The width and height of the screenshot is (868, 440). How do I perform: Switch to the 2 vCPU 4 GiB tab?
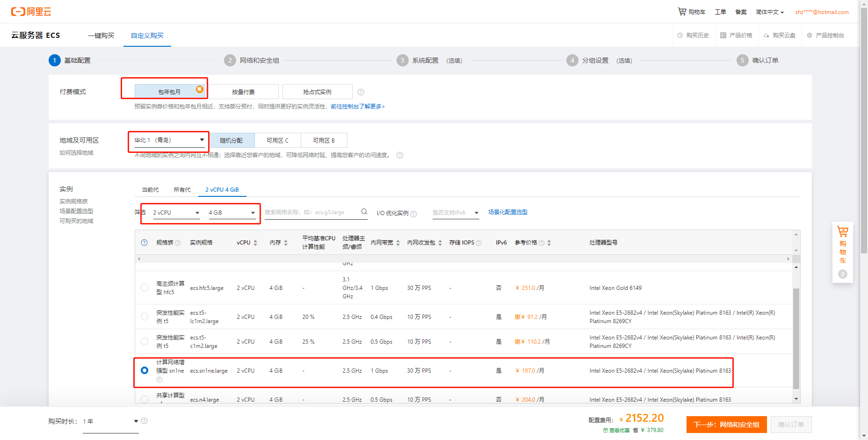point(222,190)
